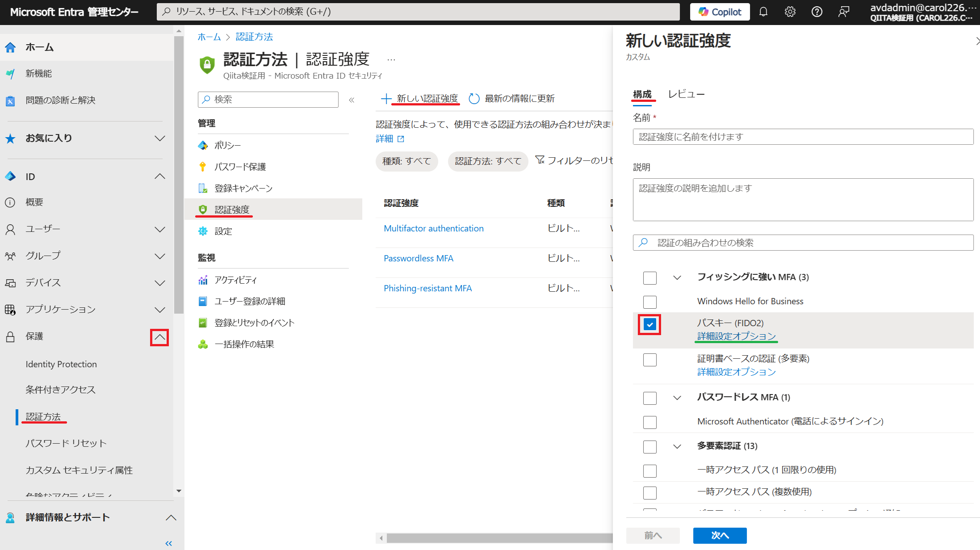Open 詳細設定オプション link under パスキー

[736, 336]
